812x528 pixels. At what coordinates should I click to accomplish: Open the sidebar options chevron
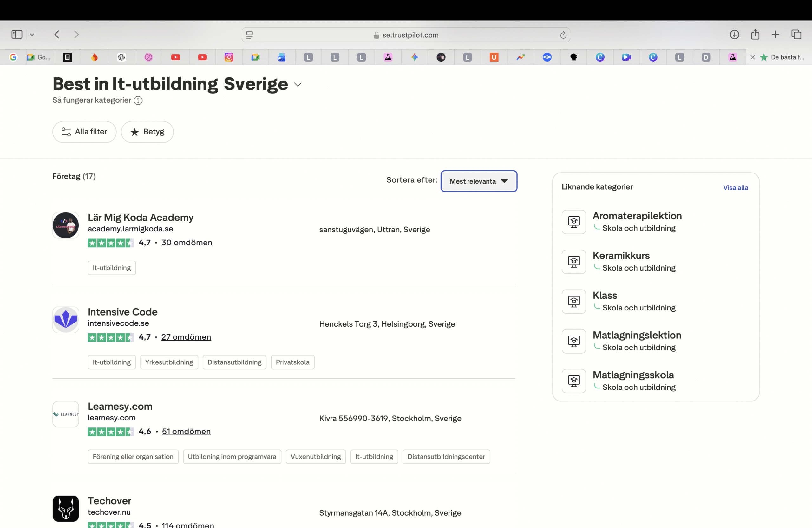(x=32, y=35)
